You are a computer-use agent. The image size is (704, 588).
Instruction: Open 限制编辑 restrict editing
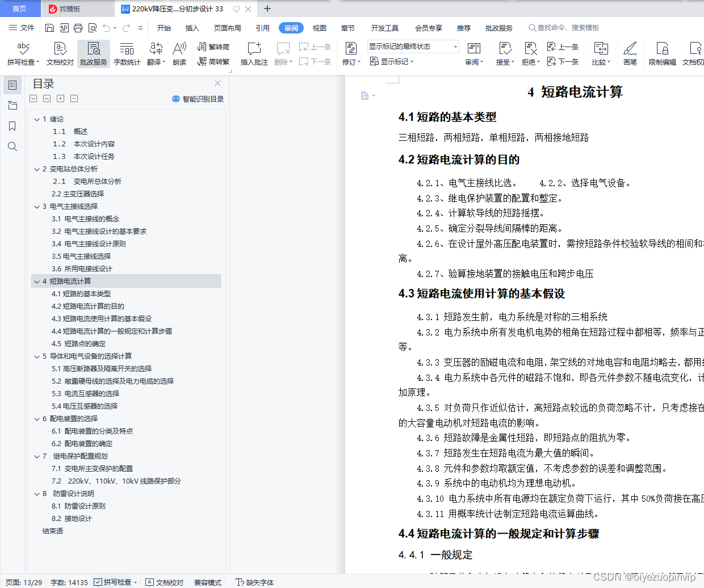click(663, 54)
